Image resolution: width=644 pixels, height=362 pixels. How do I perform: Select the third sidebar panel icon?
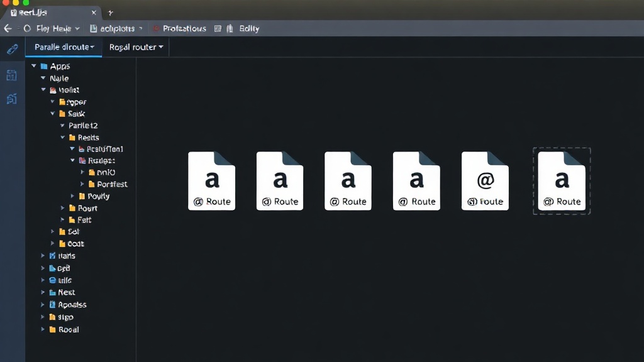pyautogui.click(x=11, y=99)
